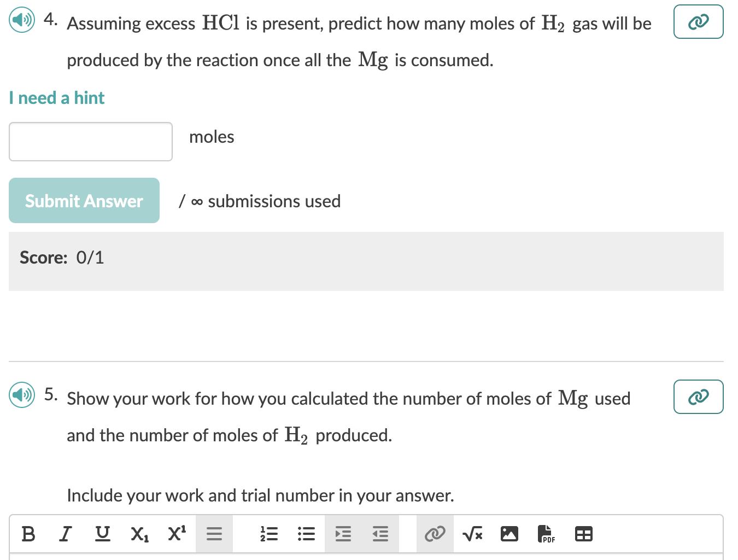Play the audio for question 5
Image resolution: width=738 pixels, height=560 pixels.
click(22, 395)
